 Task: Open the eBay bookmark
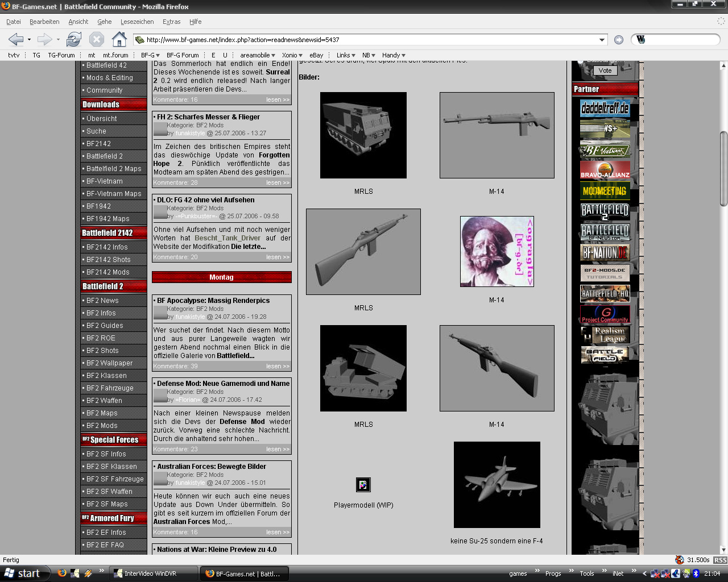[x=316, y=55]
